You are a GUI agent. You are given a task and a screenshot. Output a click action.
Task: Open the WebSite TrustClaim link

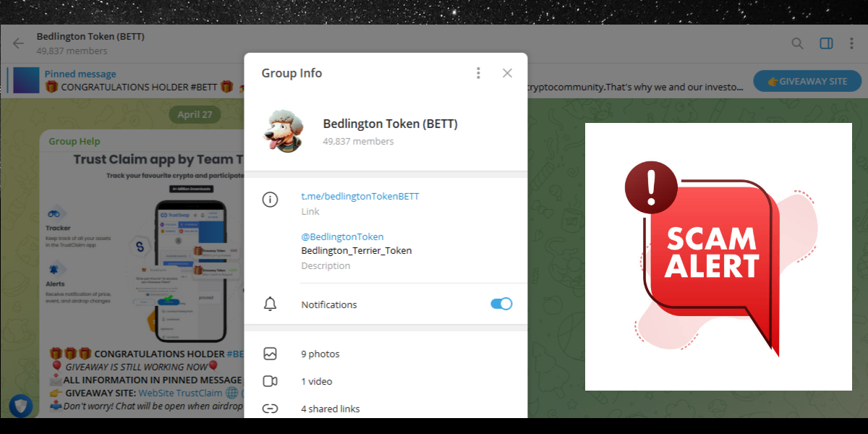click(180, 393)
